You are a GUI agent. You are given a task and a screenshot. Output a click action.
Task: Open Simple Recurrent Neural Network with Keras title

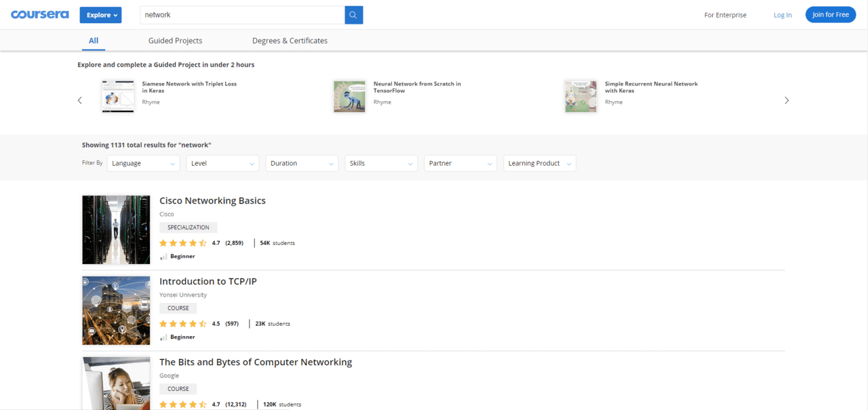(x=651, y=87)
